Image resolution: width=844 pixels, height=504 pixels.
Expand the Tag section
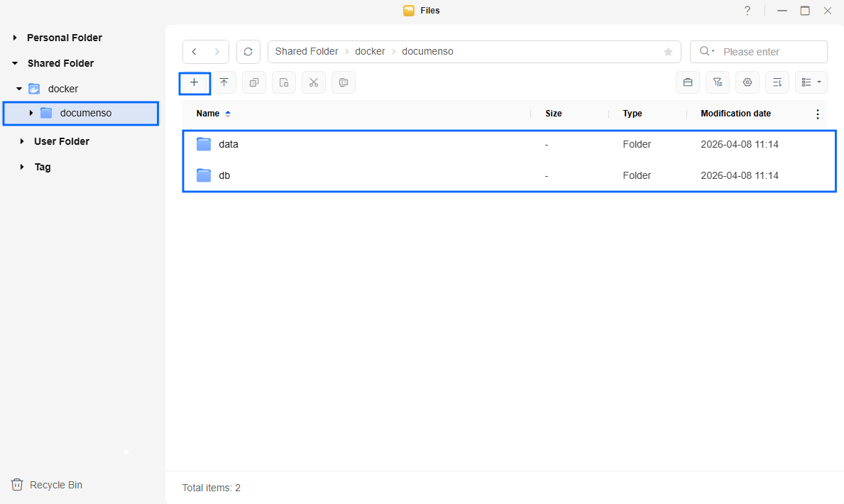[x=22, y=167]
